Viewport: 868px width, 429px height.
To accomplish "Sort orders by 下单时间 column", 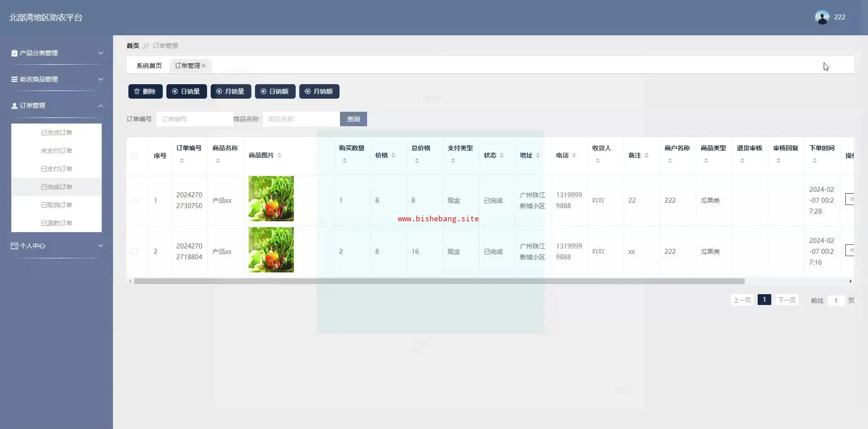I will pyautogui.click(x=815, y=161).
